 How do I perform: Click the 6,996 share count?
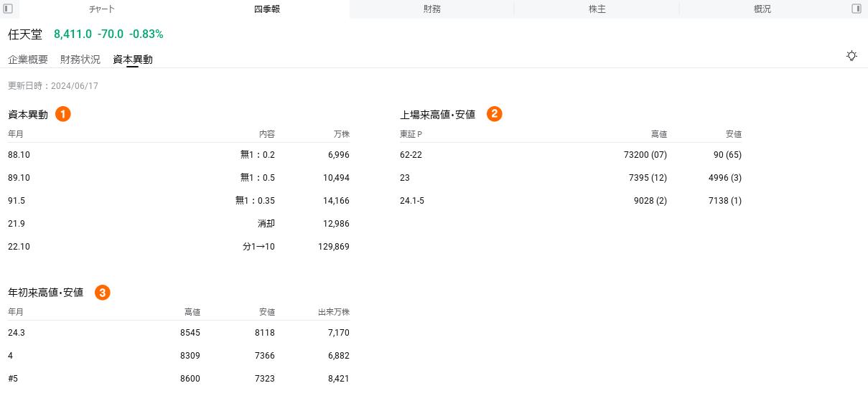pos(338,155)
